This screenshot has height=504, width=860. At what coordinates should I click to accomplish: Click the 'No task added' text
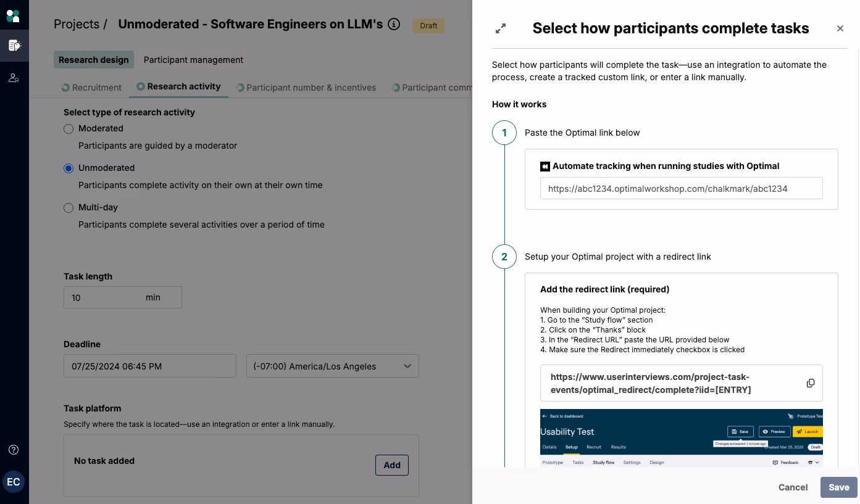(104, 461)
